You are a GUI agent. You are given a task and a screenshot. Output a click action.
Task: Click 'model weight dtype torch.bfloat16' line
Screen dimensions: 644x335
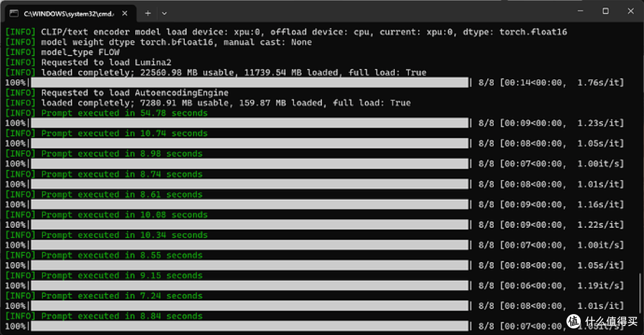click(x=159, y=42)
